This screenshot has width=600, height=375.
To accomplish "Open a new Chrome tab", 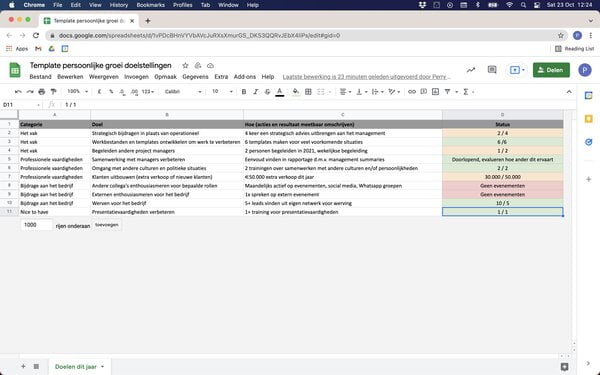I will pos(148,21).
